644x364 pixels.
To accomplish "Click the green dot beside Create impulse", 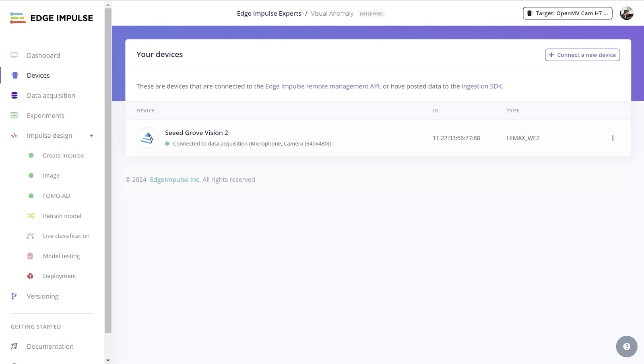I will (31, 155).
